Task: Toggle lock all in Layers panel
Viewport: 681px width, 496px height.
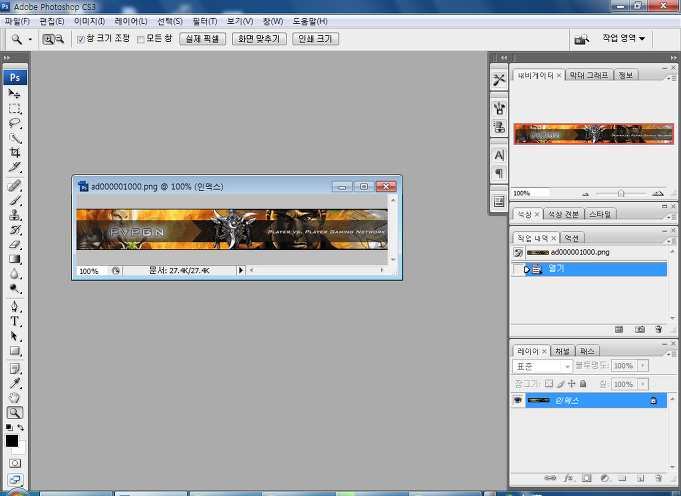Action: point(583,384)
